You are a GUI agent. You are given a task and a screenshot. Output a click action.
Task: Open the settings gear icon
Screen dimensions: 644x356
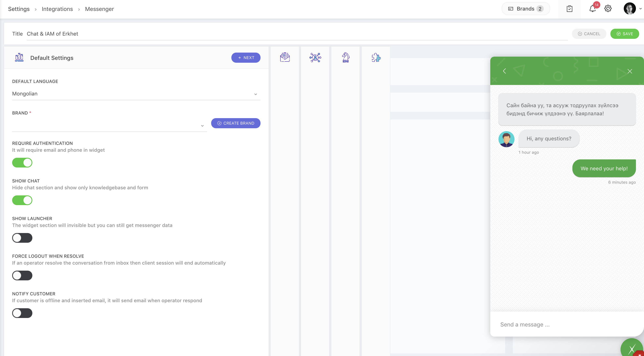608,9
